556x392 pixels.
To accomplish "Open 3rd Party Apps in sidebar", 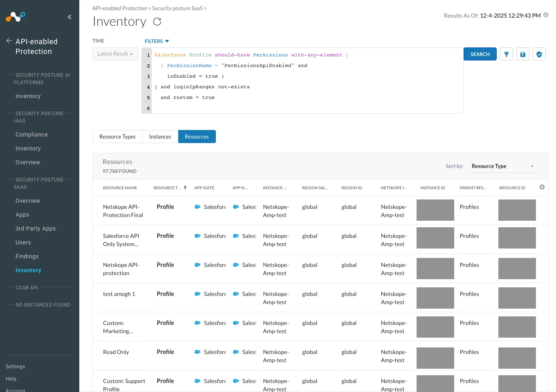I will pyautogui.click(x=36, y=228).
